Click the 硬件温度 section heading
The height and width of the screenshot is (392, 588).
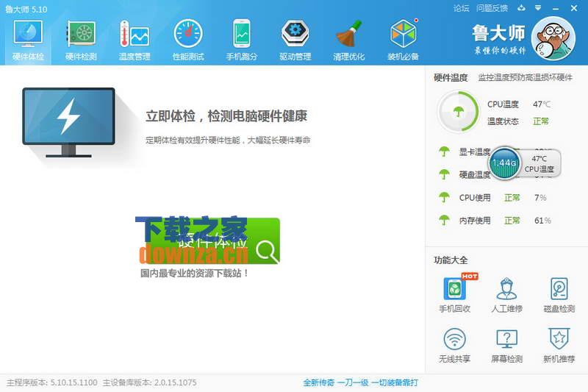pos(451,78)
